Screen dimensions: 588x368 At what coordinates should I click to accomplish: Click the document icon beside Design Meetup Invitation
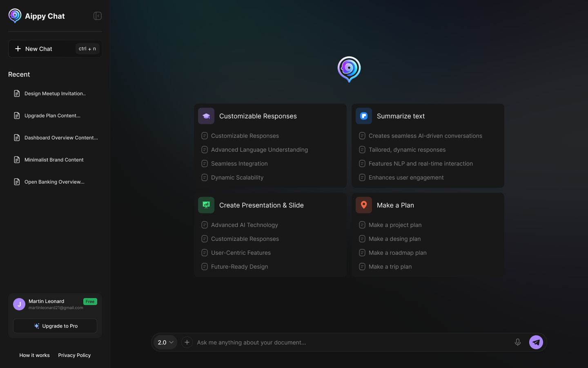tap(17, 94)
